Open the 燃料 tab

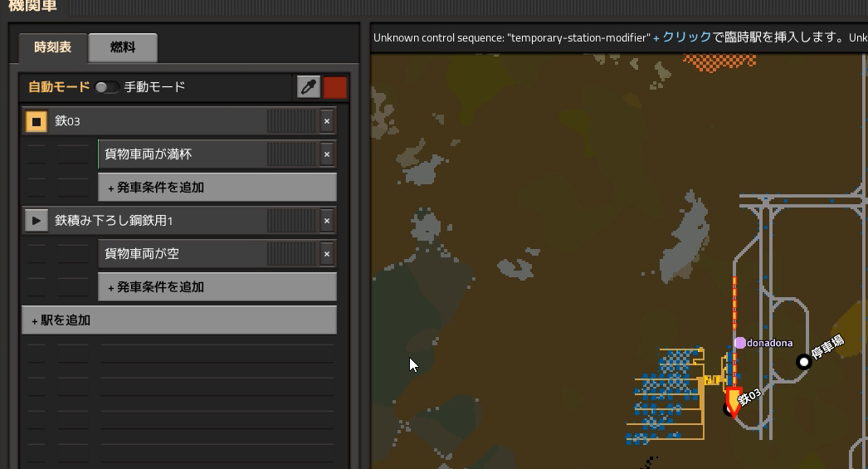(123, 47)
